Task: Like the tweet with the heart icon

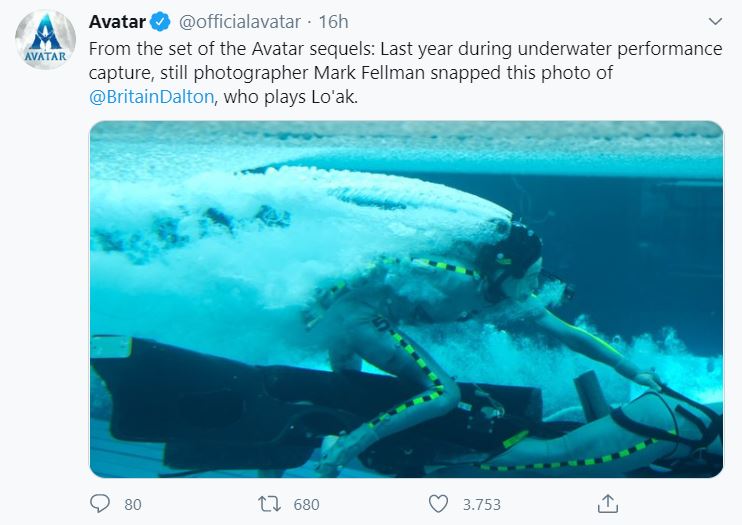Action: click(x=438, y=504)
